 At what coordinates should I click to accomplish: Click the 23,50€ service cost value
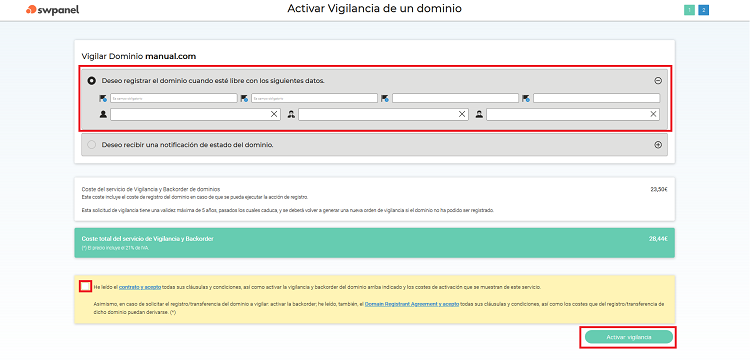click(x=659, y=189)
